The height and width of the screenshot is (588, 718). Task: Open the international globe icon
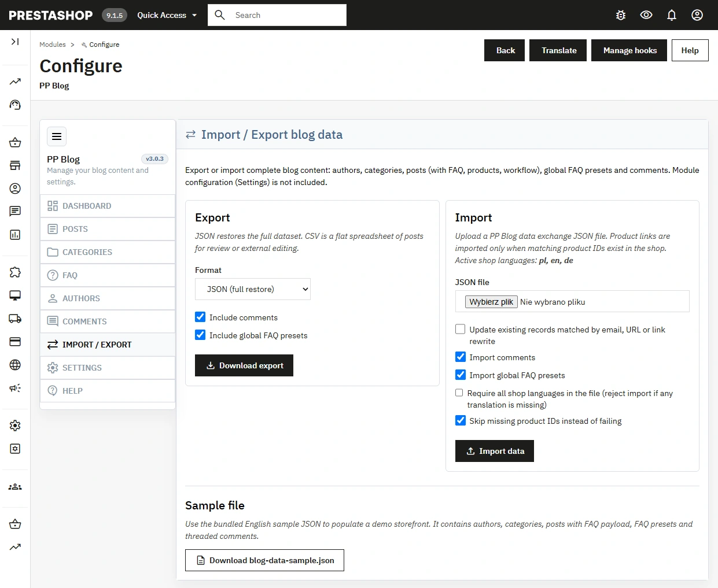click(x=15, y=365)
